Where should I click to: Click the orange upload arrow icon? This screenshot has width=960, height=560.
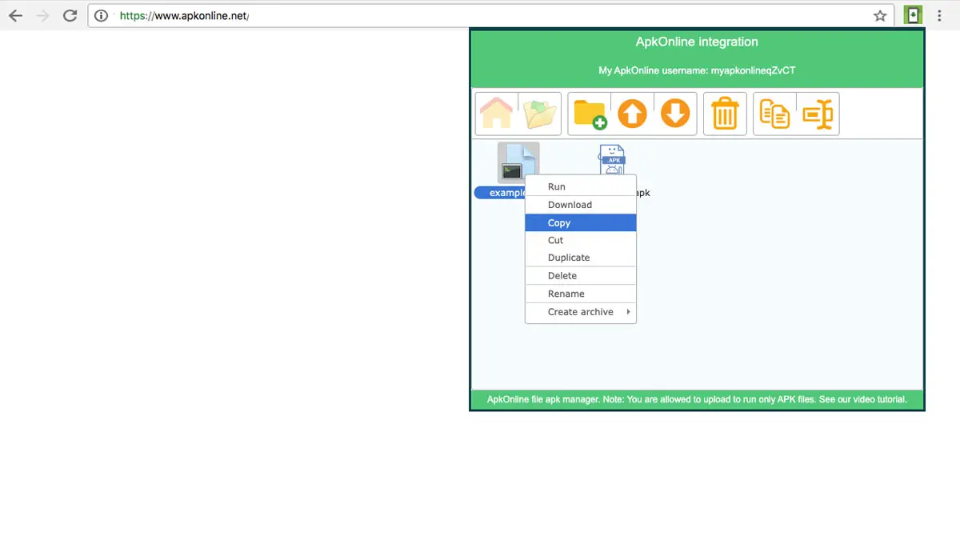[x=632, y=114]
